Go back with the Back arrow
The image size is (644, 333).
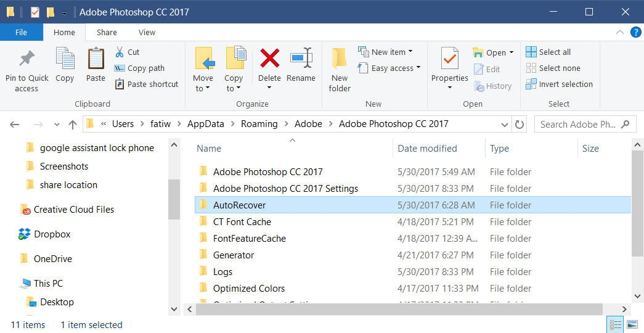tap(14, 124)
